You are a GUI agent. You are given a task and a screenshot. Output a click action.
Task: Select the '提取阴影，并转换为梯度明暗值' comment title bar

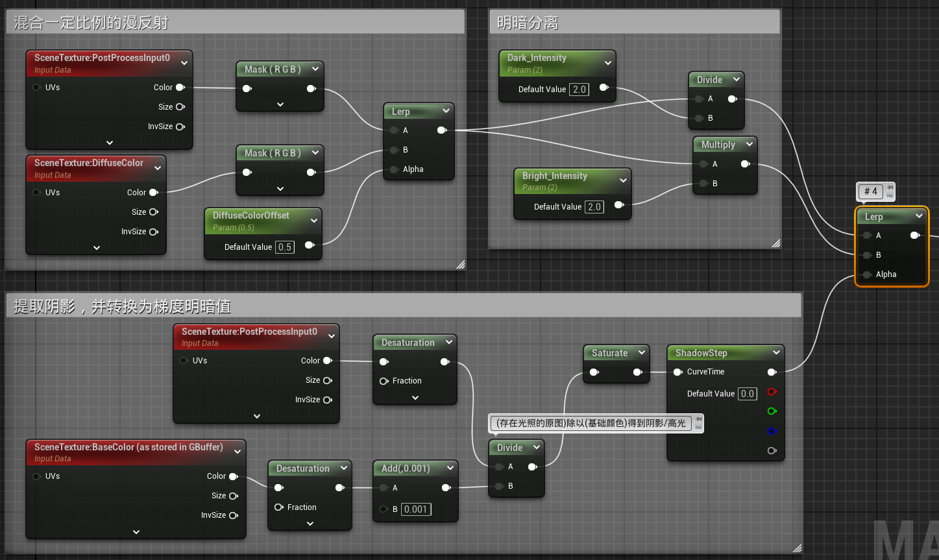pos(404,306)
